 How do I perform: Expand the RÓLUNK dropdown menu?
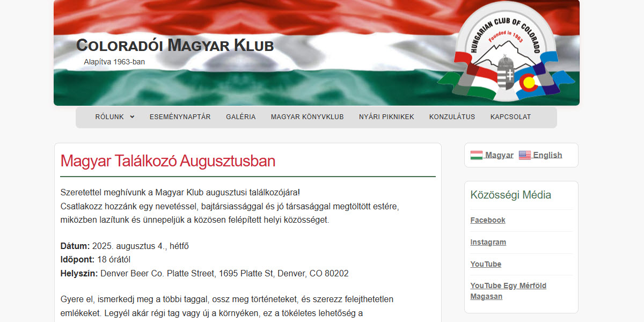(x=110, y=116)
